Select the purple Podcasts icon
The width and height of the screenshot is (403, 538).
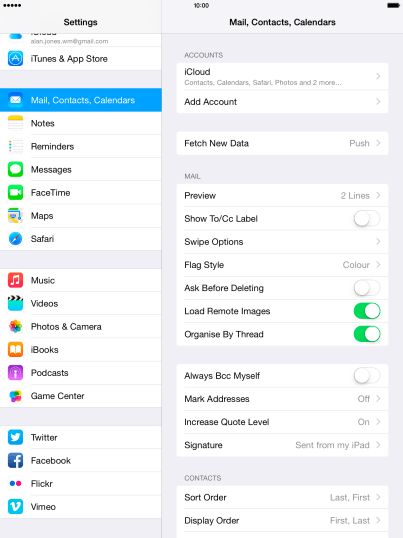15,373
